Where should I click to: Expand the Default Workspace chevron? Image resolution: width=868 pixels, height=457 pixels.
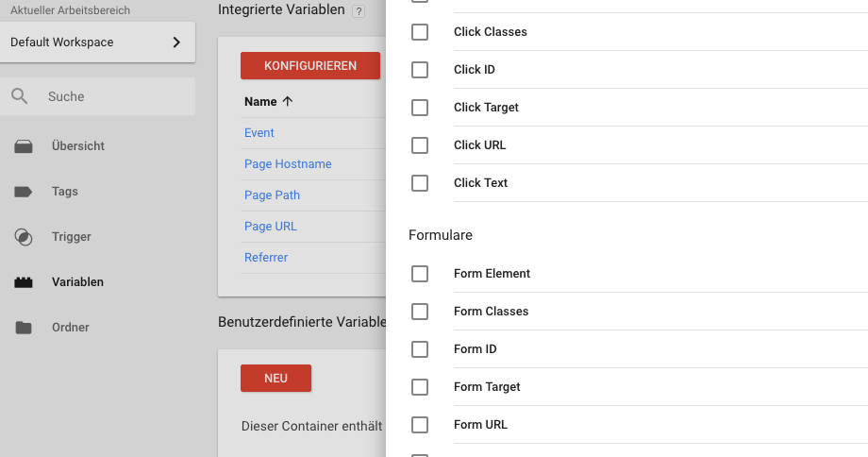click(x=176, y=42)
